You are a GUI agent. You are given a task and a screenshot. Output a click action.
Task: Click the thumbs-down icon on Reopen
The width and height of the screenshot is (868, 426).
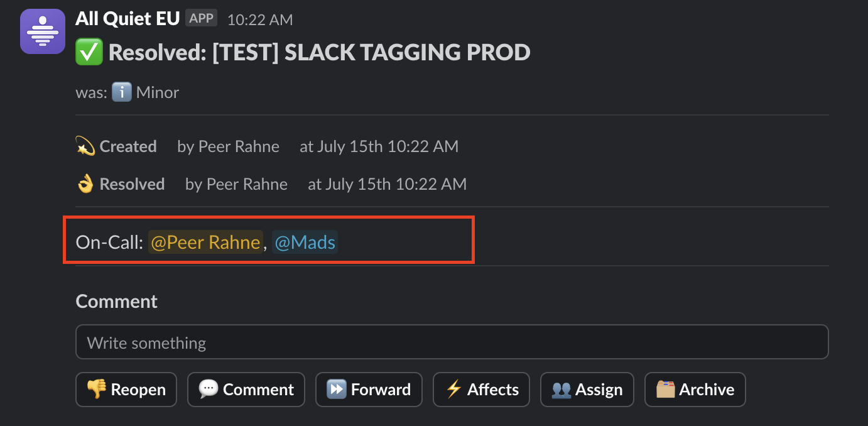click(97, 390)
